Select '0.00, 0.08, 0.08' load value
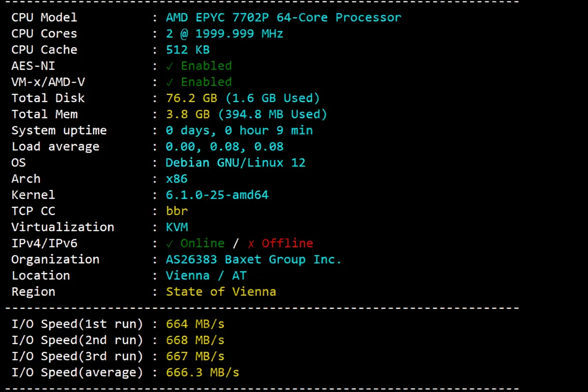 225,147
